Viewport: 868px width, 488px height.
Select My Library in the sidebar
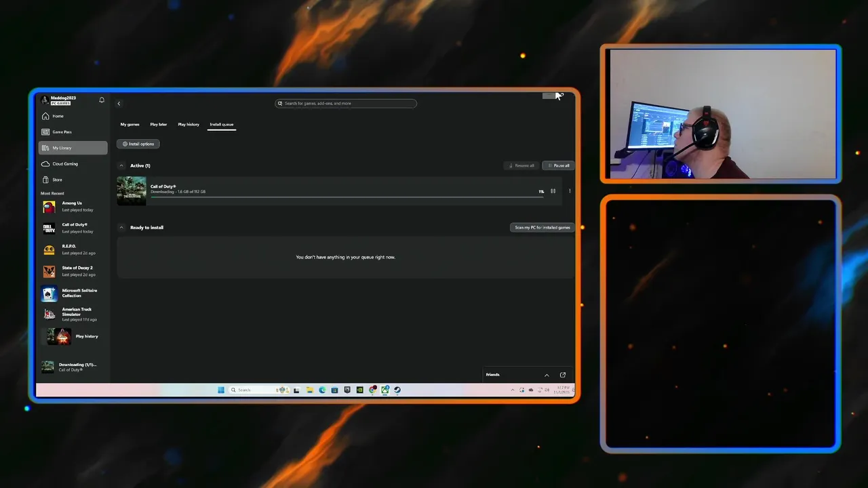(x=73, y=148)
